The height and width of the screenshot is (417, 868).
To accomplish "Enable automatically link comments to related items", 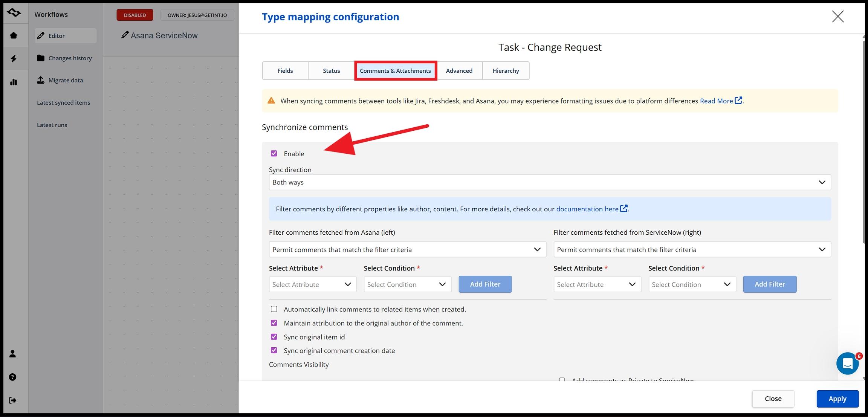I will click(x=274, y=309).
